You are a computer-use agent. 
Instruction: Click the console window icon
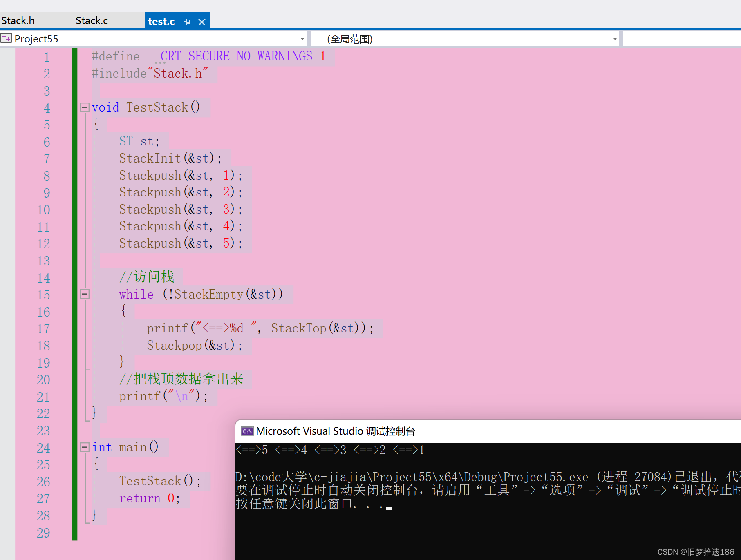pos(247,431)
